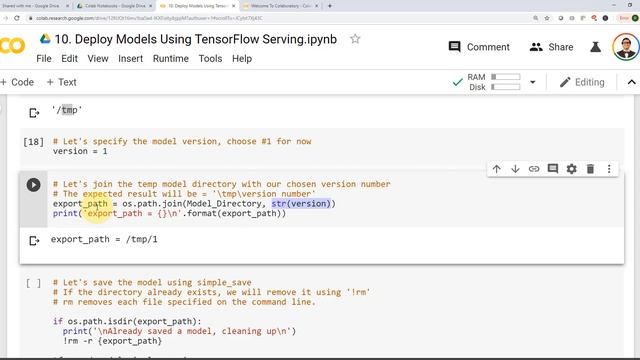This screenshot has height=360, width=640.
Task: Open the Insert menu
Action: click(131, 58)
